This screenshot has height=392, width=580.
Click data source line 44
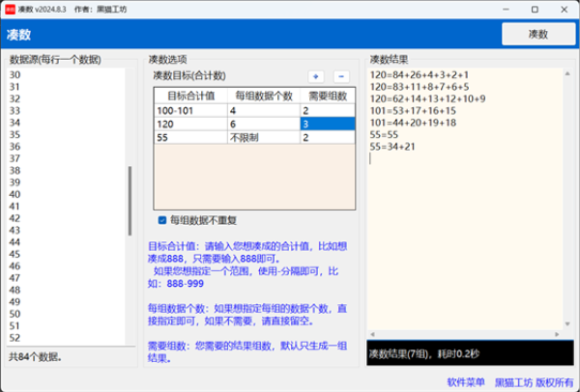14,242
